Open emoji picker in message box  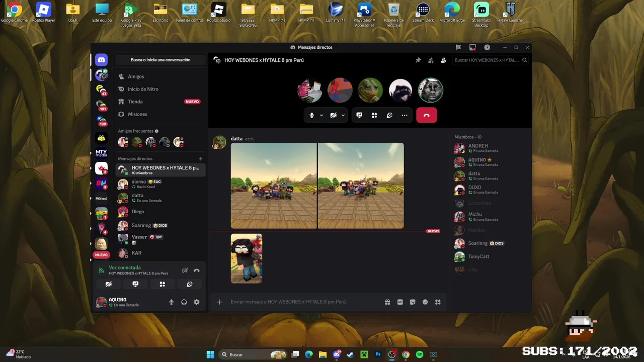425,302
